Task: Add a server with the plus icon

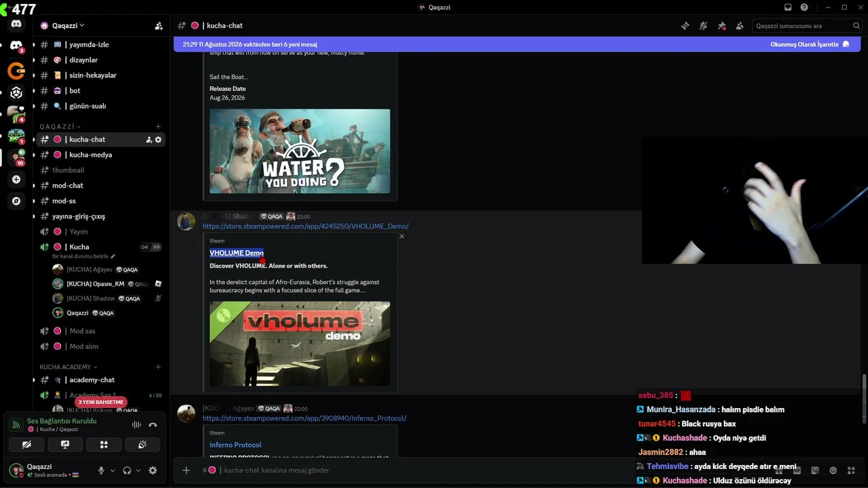Action: (x=16, y=180)
